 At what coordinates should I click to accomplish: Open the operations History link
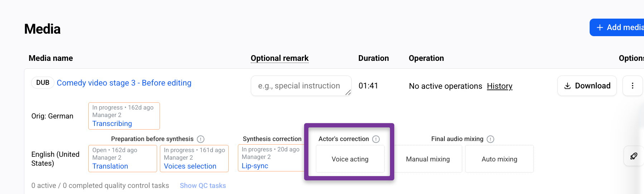[499, 86]
